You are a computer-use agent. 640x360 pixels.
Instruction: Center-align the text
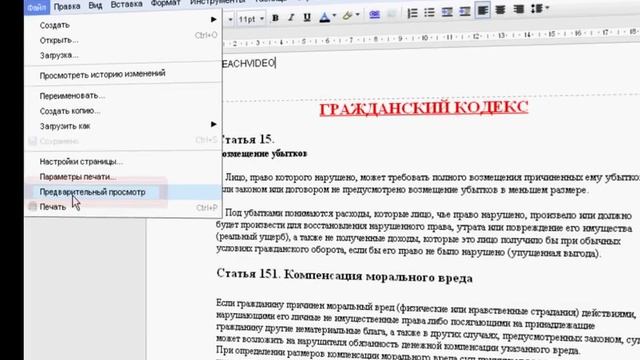point(500,10)
